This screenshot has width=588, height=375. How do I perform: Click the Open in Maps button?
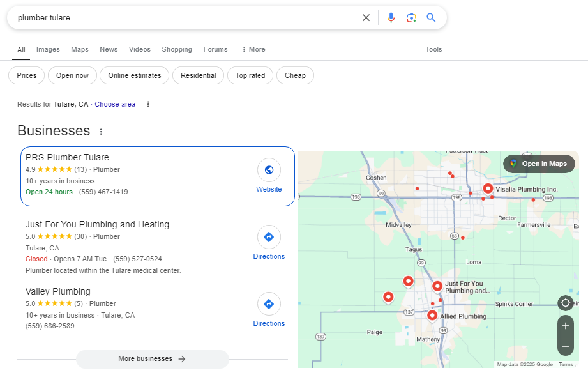[539, 164]
